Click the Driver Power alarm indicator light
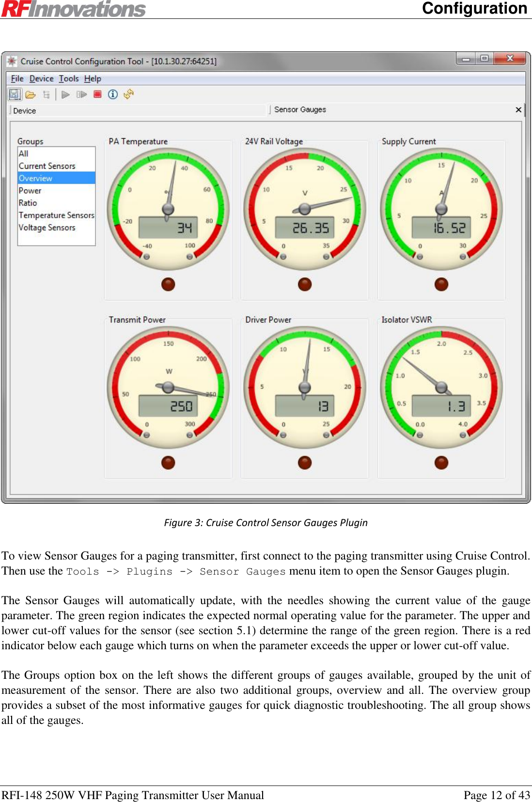 coord(305,463)
